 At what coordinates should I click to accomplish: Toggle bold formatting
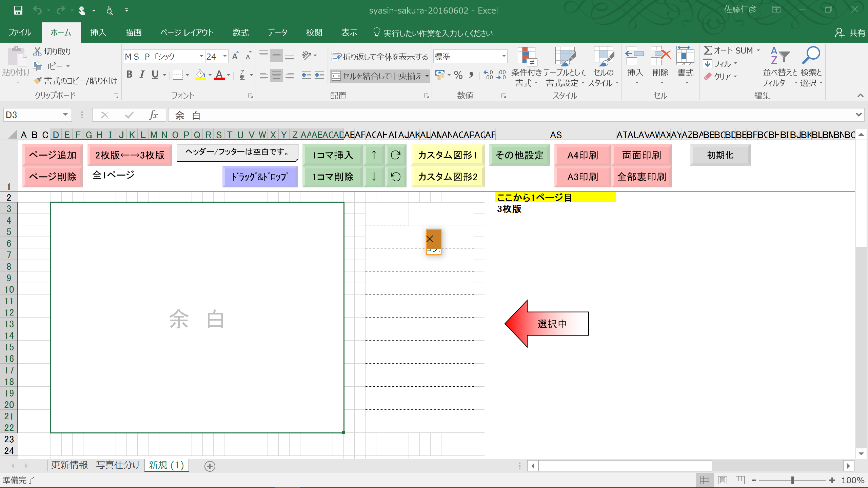tap(129, 75)
